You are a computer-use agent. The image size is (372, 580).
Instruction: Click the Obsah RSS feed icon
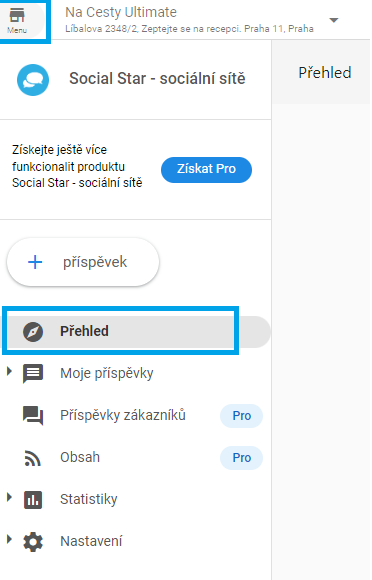click(x=33, y=458)
